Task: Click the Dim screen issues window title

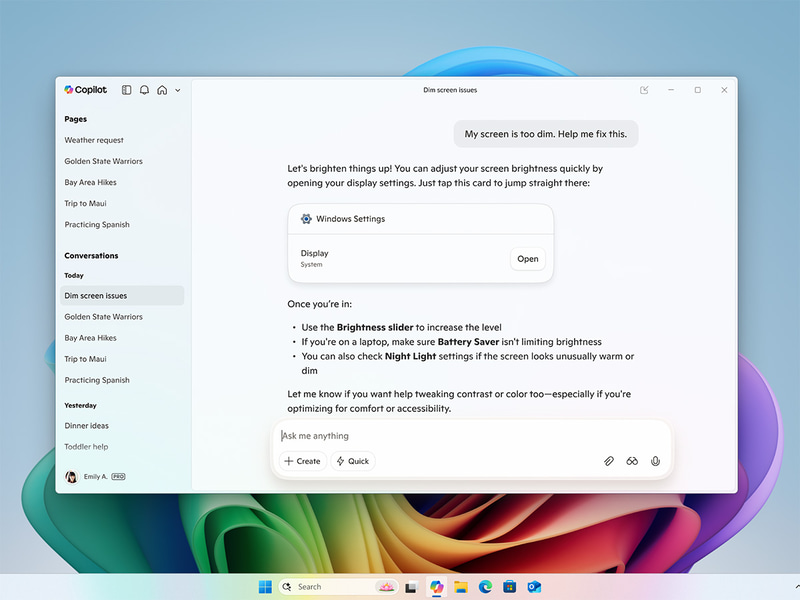Action: click(450, 90)
